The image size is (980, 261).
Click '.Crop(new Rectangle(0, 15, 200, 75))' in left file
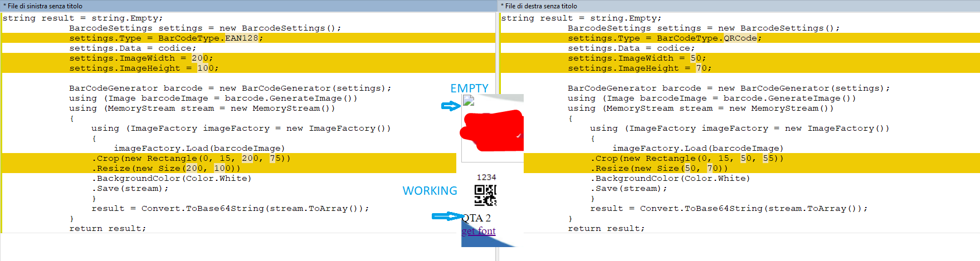click(x=191, y=158)
